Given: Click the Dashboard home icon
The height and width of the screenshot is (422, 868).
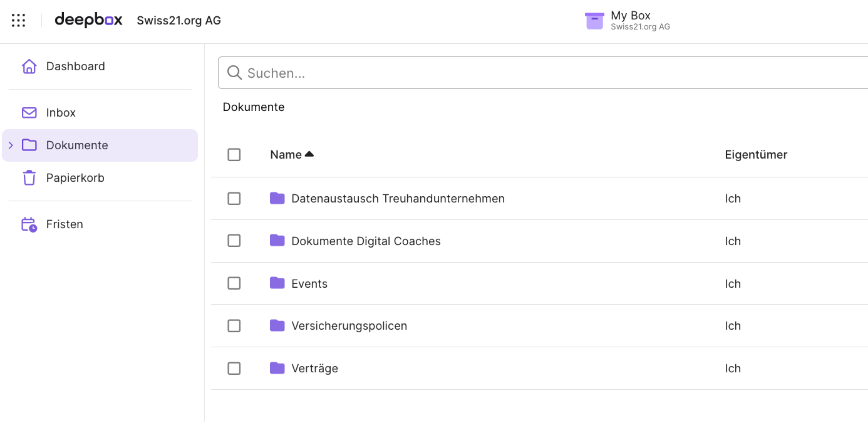Looking at the screenshot, I should pos(29,66).
